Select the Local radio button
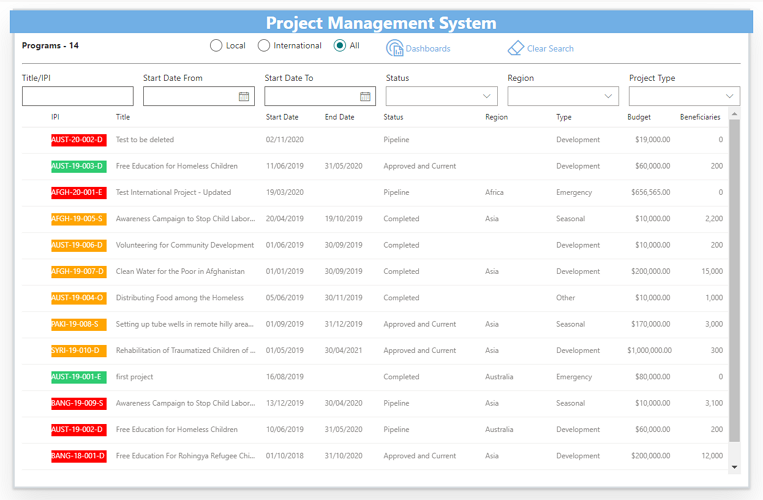The height and width of the screenshot is (500, 763). (x=216, y=46)
